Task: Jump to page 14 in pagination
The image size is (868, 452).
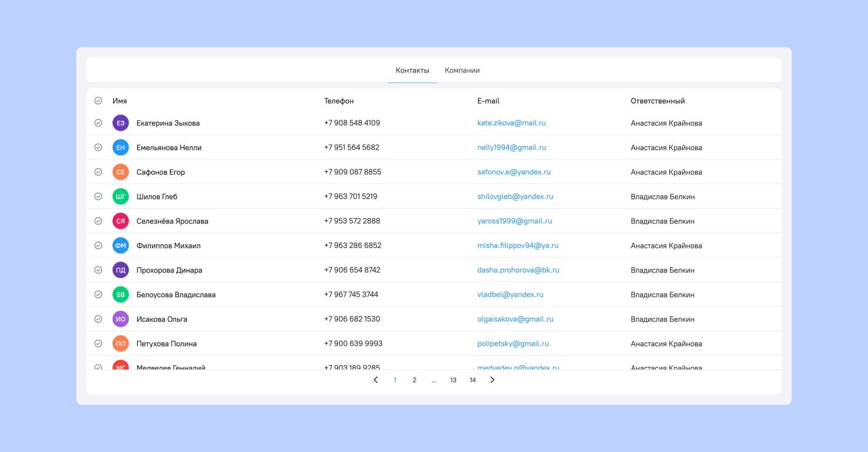Action: pyautogui.click(x=473, y=380)
